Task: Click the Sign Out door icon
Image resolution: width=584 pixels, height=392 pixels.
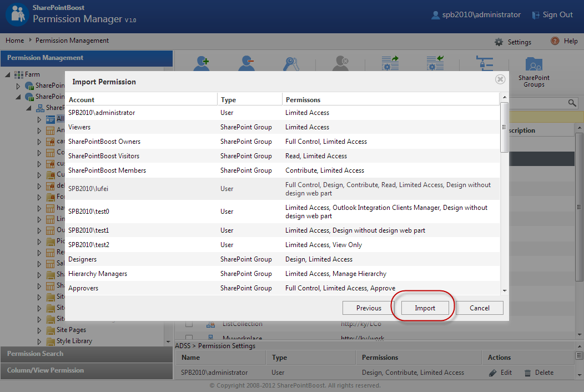Action: click(x=536, y=15)
